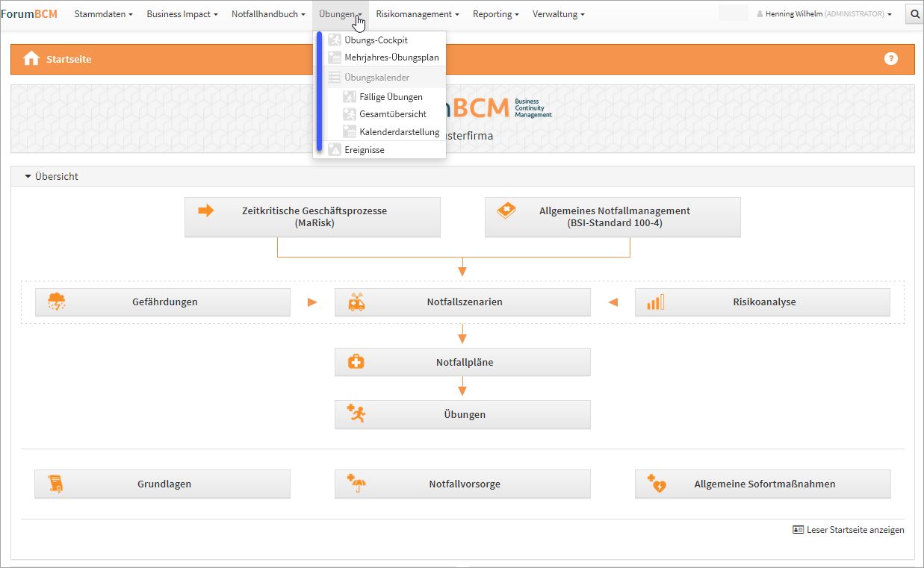
Task: Open the Notfallpläne button
Action: 462,362
